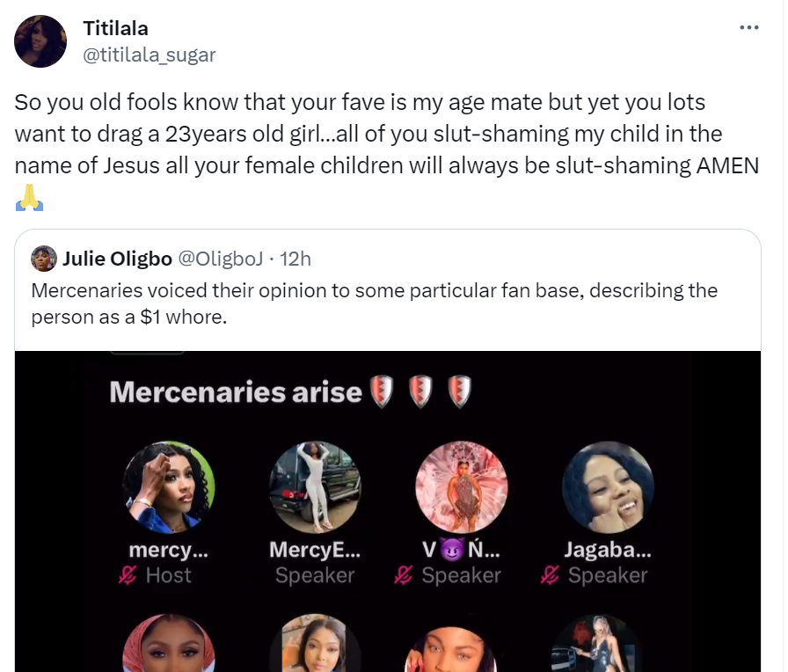Open the Titilala display name link
Screen dimensions: 788x672
[115, 28]
